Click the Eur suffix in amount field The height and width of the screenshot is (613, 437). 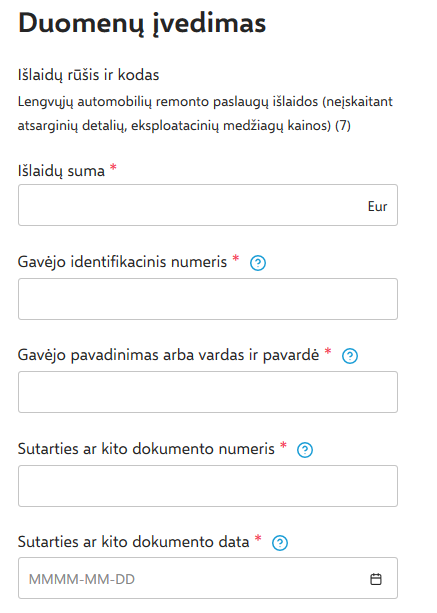coord(377,206)
